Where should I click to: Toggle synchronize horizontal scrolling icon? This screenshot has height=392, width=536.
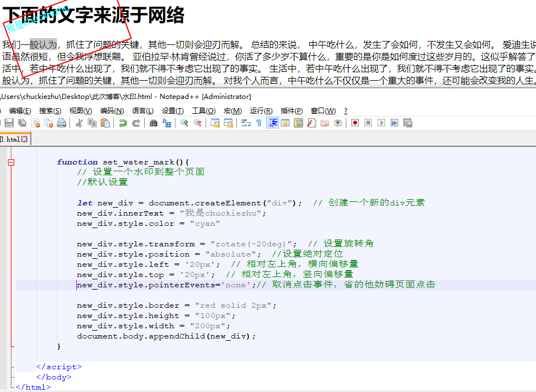tap(228, 123)
